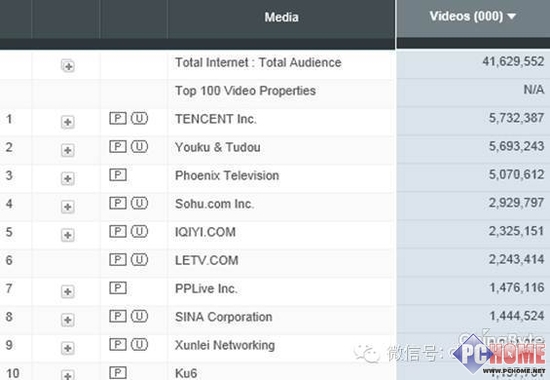
Task: Click the U icon beside TENCENT Inc.
Action: [139, 118]
